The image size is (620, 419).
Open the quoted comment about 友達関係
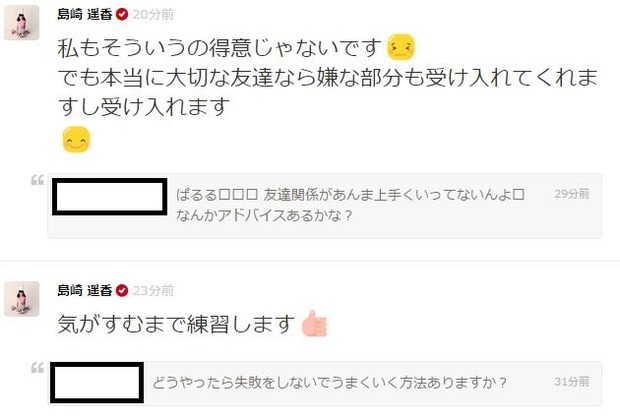pyautogui.click(x=325, y=206)
